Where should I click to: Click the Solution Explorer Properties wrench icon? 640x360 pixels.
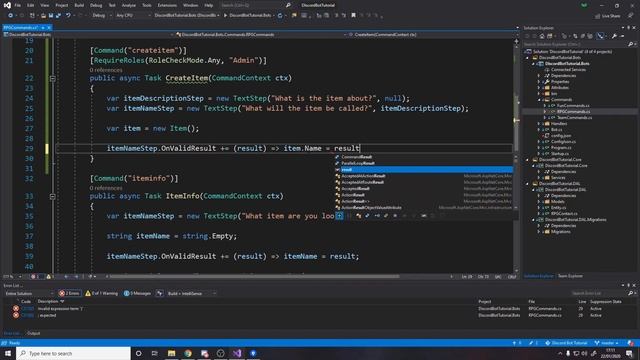point(614,36)
